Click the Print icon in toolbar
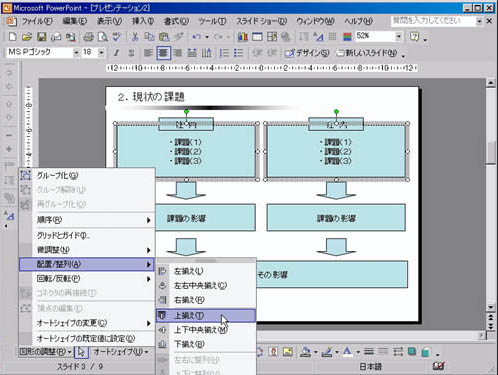Viewport: 498px width, 375px height. click(88, 37)
